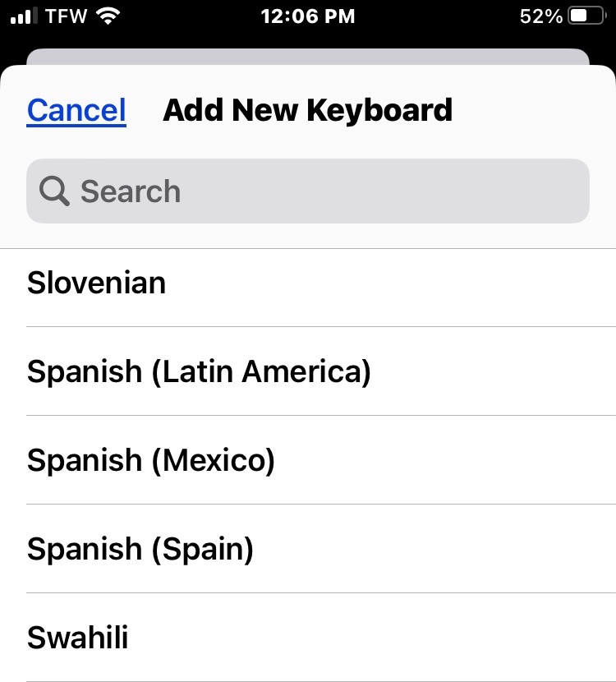Cancel adding a new keyboard

pos(76,110)
